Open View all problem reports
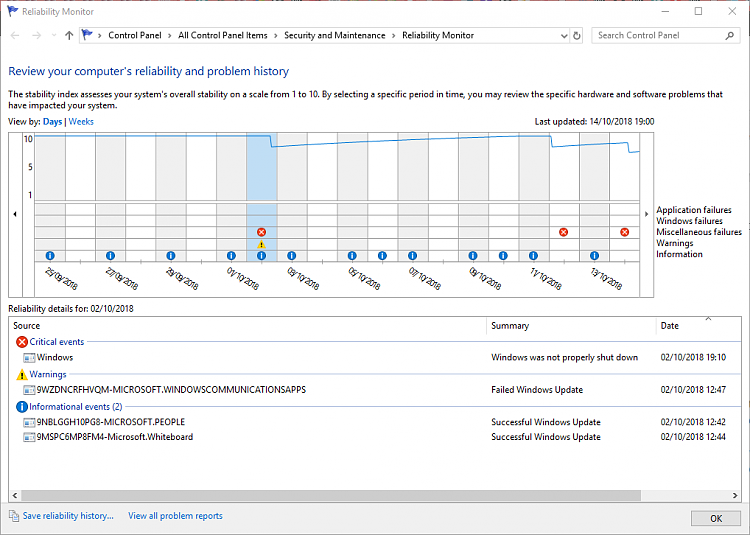The image size is (750, 535). tap(175, 516)
